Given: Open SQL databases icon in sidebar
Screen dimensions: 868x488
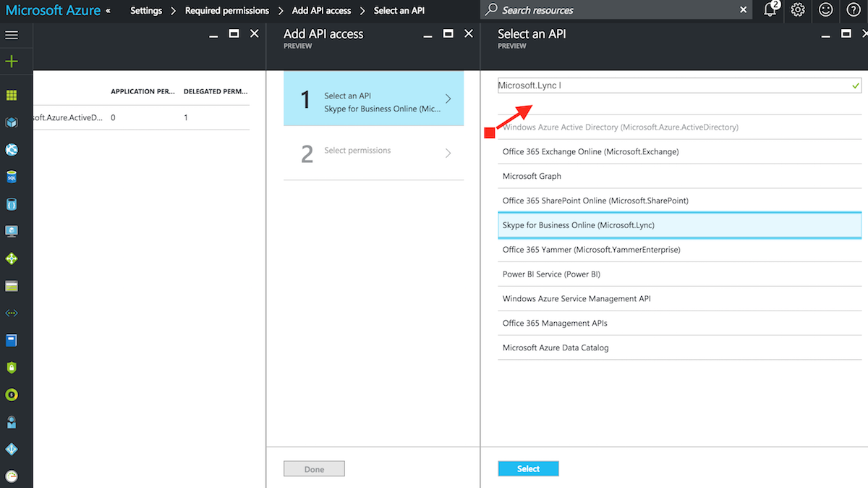Looking at the screenshot, I should coord(12,177).
